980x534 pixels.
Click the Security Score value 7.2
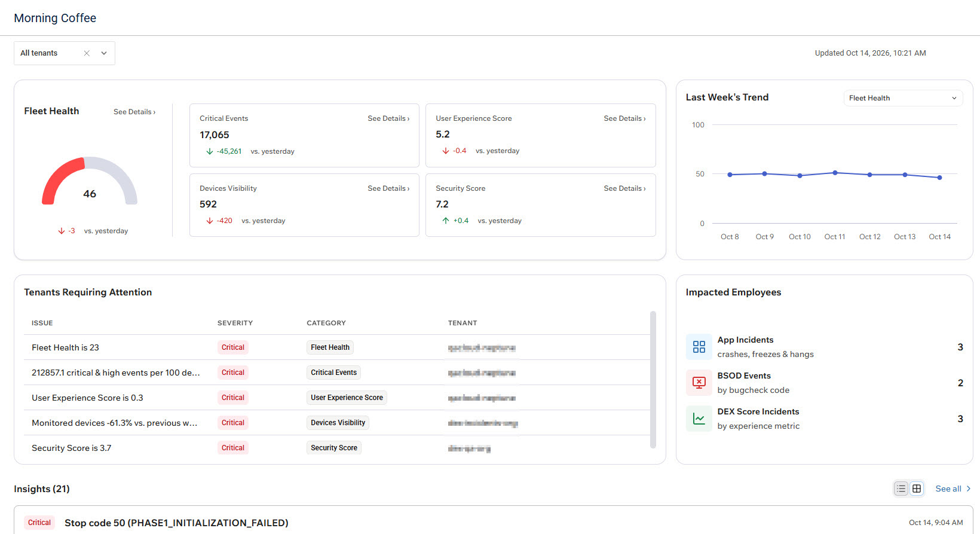(442, 205)
